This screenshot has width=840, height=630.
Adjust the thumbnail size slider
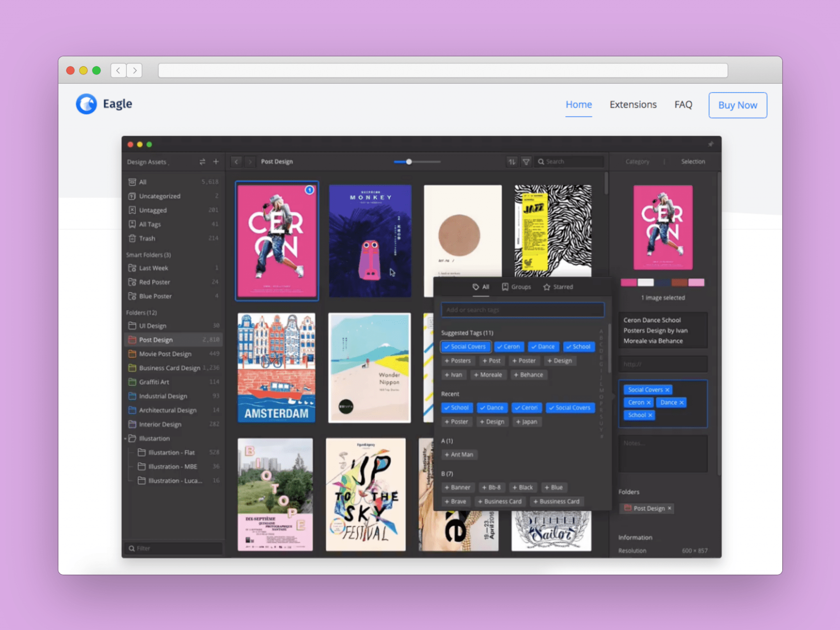409,162
